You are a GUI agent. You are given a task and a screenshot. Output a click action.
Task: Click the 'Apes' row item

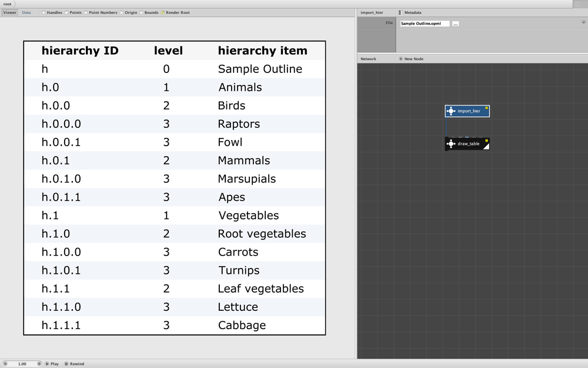[x=232, y=197]
